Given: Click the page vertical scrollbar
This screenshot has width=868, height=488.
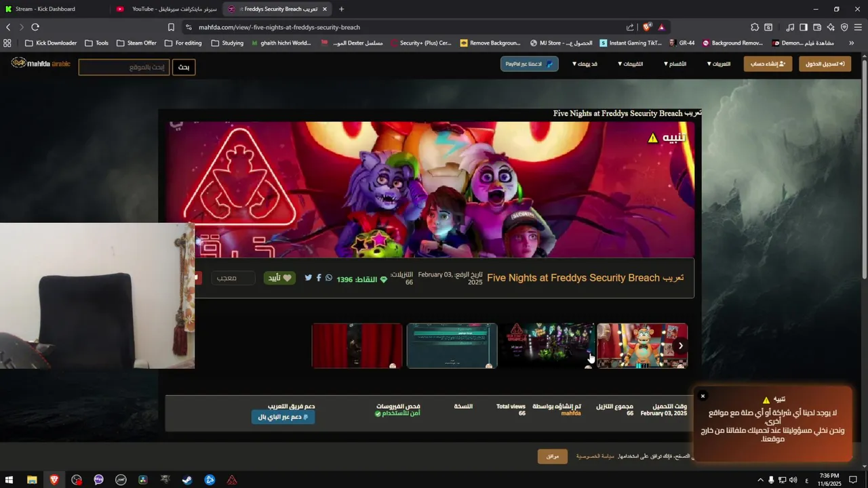Looking at the screenshot, I should click(864, 169).
